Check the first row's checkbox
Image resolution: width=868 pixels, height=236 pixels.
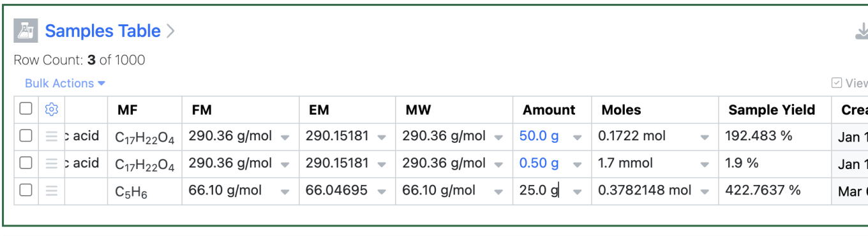[26, 136]
